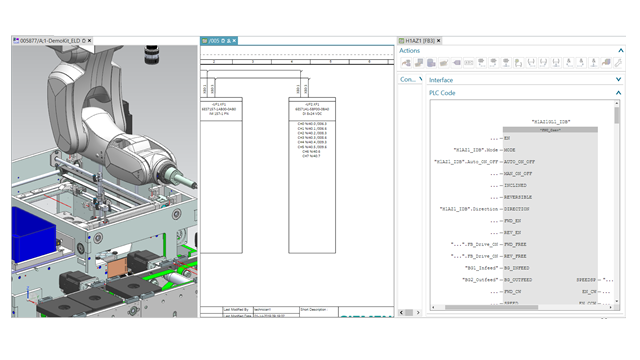Click the database cylinder icon in Actions toolbar

click(x=431, y=63)
